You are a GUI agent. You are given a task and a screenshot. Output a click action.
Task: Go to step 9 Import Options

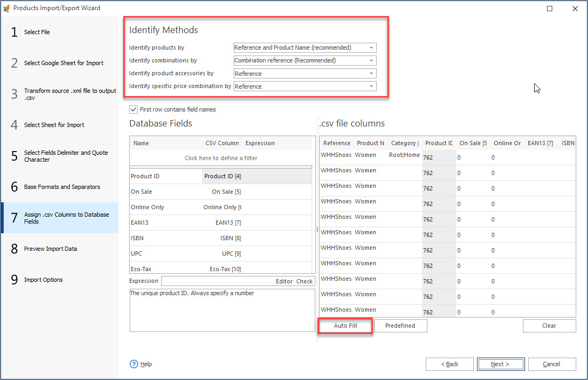[60, 280]
